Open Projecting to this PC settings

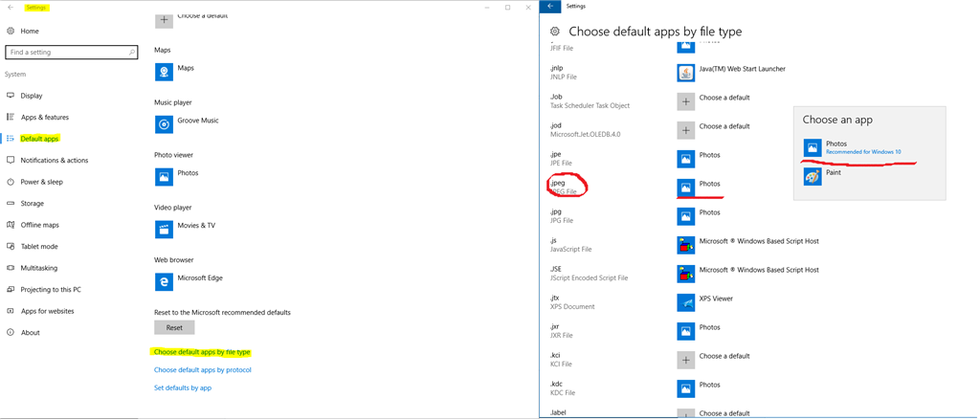[51, 289]
